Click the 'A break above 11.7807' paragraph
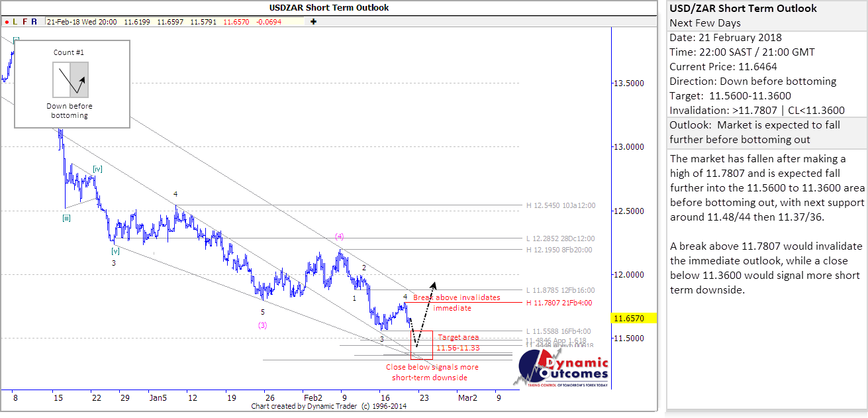868x418 pixels. [766, 268]
